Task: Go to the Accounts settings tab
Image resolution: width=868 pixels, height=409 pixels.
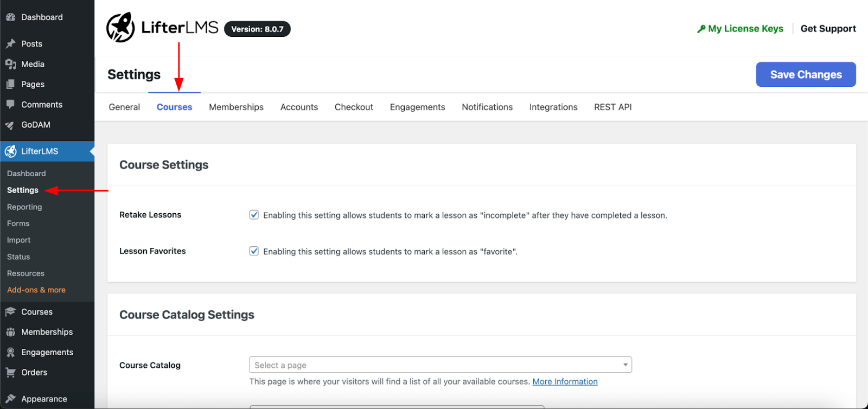Action: coord(299,107)
